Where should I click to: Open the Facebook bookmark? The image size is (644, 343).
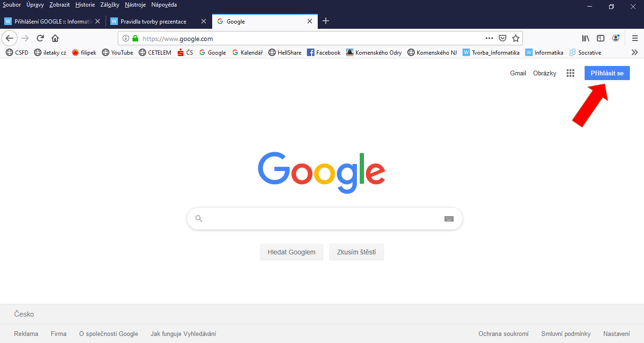point(323,53)
